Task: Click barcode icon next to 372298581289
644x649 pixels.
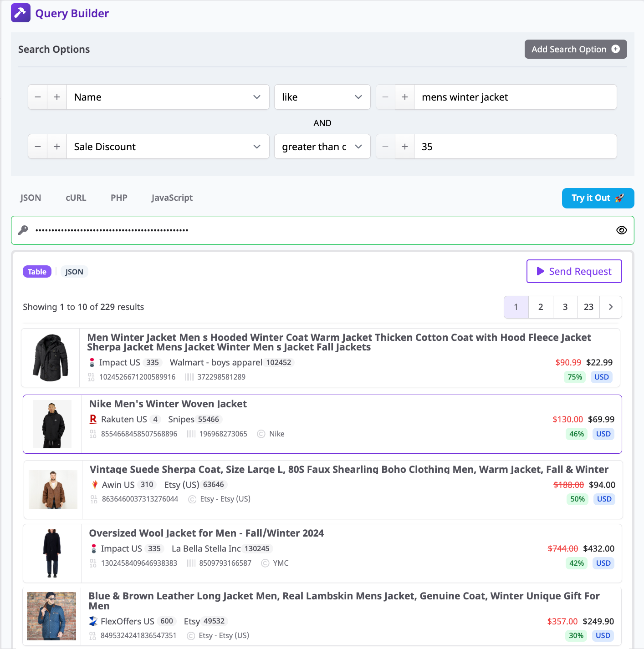Action: (x=189, y=377)
